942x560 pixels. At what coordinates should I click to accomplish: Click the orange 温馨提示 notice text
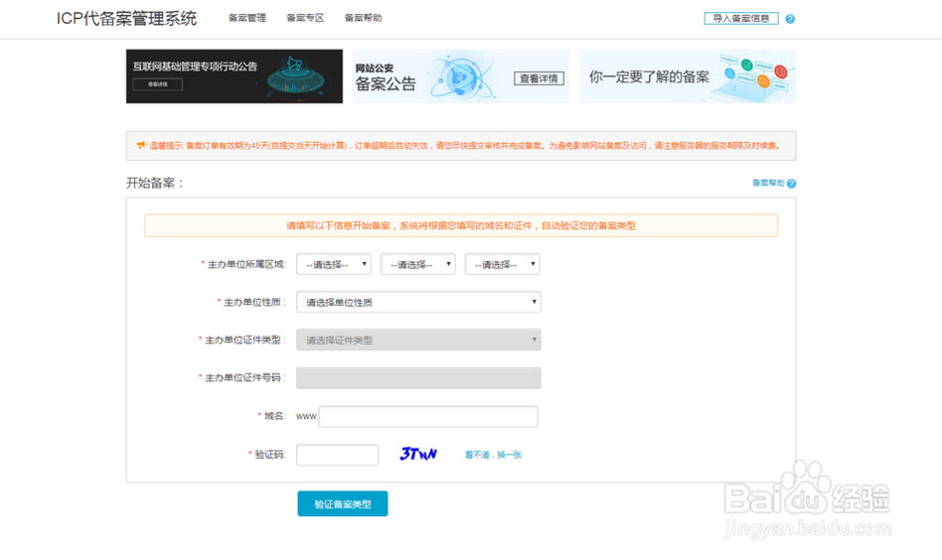(464, 145)
